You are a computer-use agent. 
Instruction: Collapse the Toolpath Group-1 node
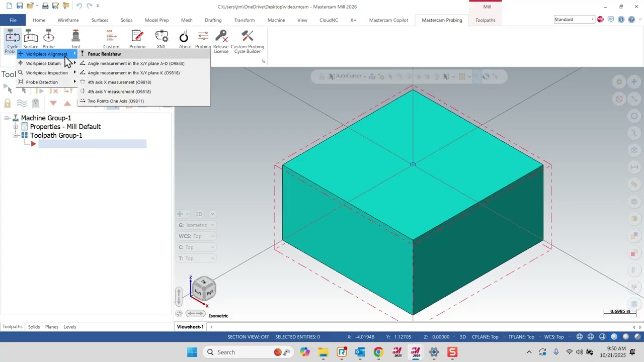(16, 136)
